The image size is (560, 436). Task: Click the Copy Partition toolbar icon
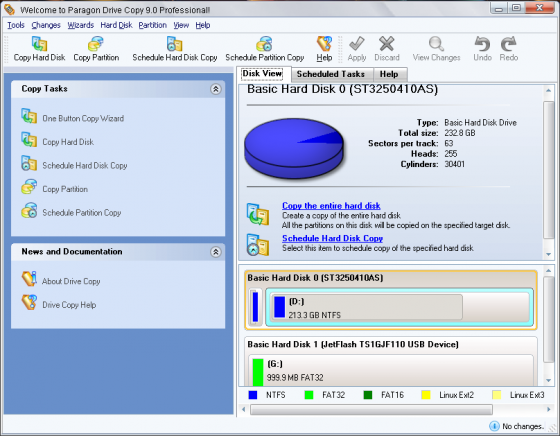96,49
